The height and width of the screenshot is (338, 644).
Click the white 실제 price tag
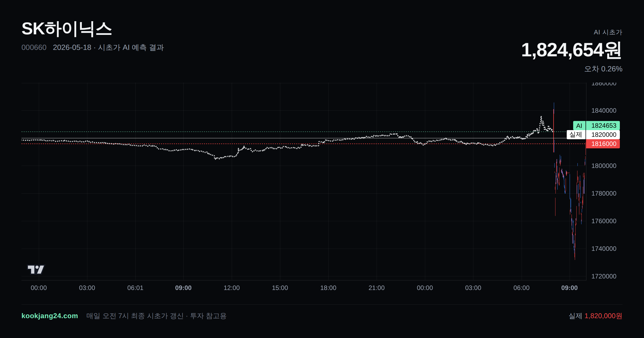[x=576, y=135]
